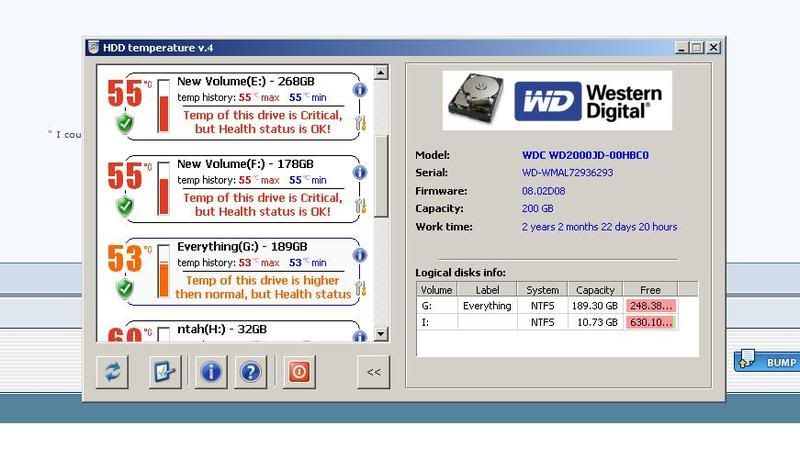
Task: Select the G: Everything row in table
Action: 487,306
